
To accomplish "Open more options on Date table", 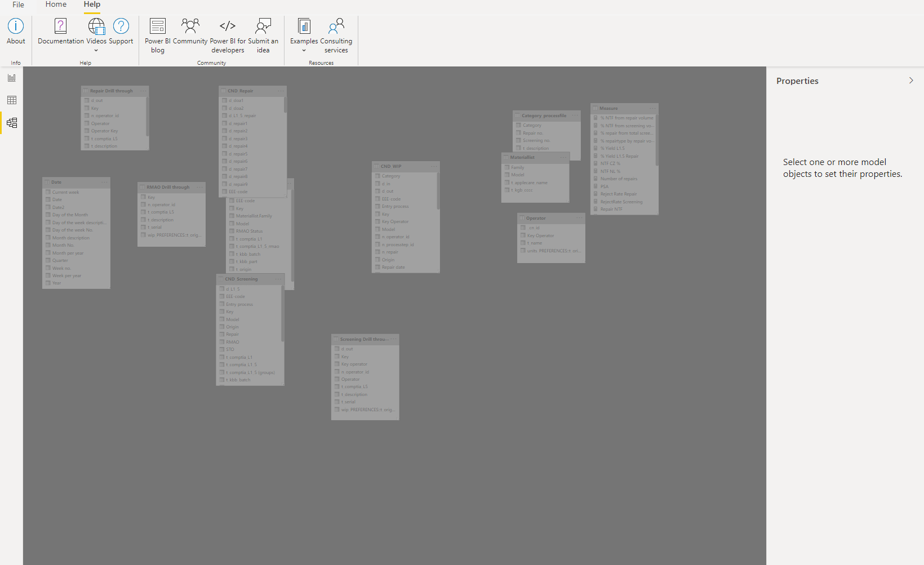I will tap(104, 182).
